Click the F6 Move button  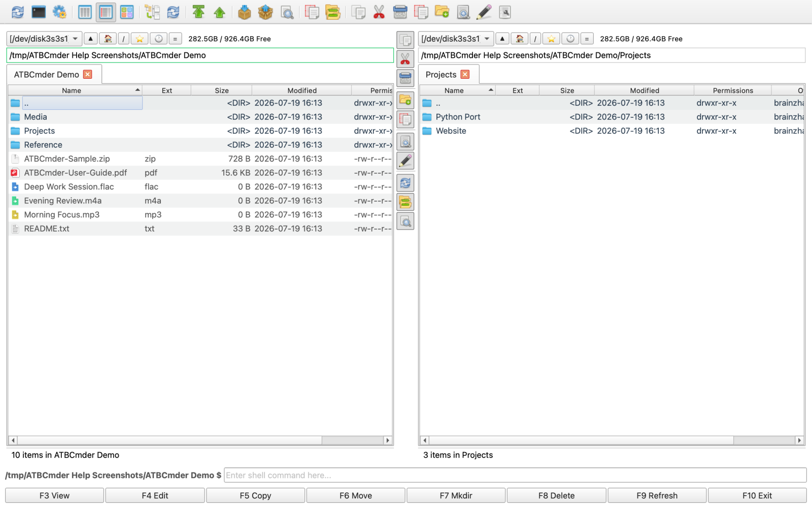[x=356, y=495]
